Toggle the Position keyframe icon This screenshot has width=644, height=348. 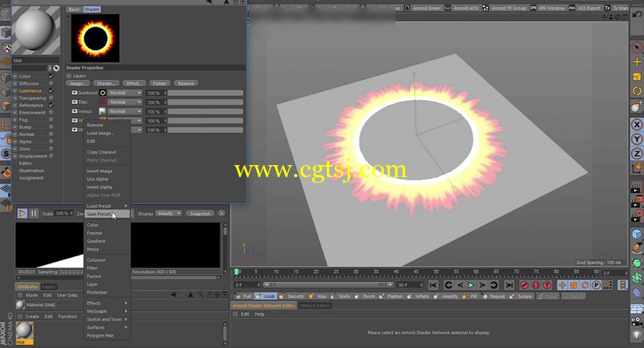click(x=562, y=284)
